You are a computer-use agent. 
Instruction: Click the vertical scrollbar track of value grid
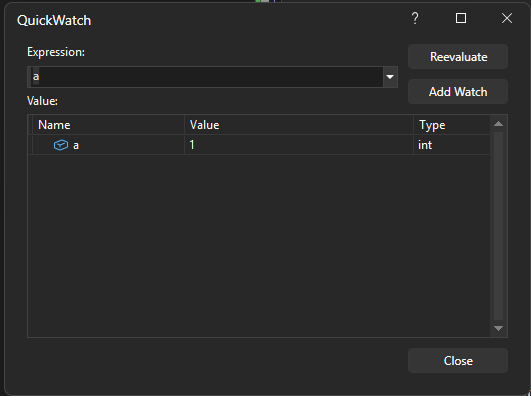point(498,226)
